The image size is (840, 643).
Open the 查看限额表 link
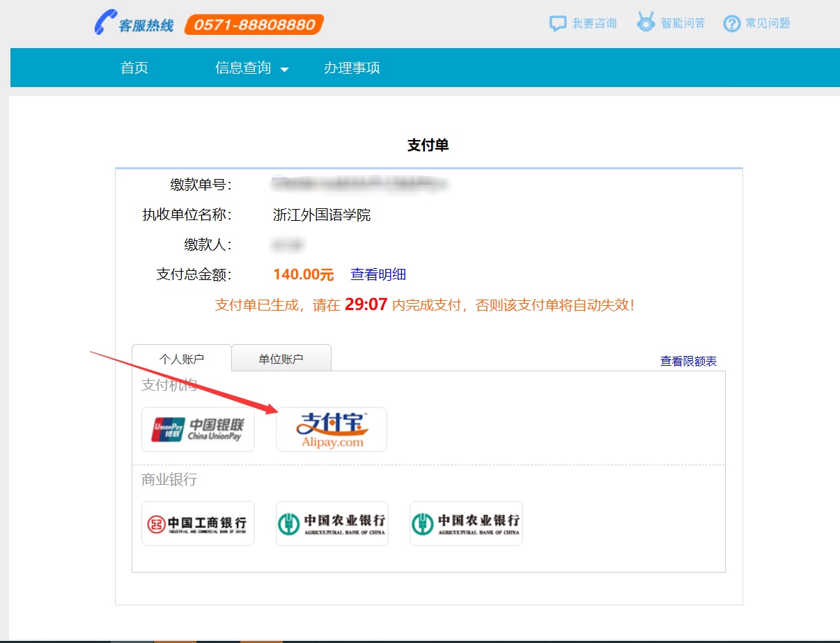click(x=688, y=361)
